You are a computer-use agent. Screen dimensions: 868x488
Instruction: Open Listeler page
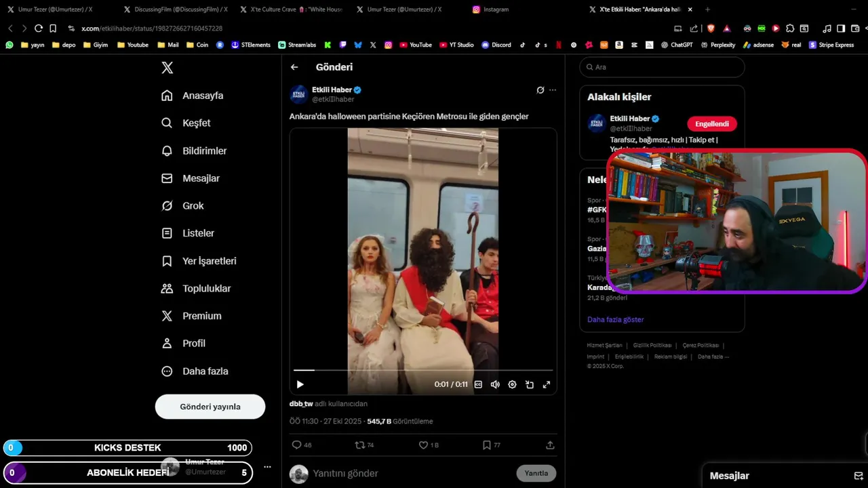click(x=188, y=233)
